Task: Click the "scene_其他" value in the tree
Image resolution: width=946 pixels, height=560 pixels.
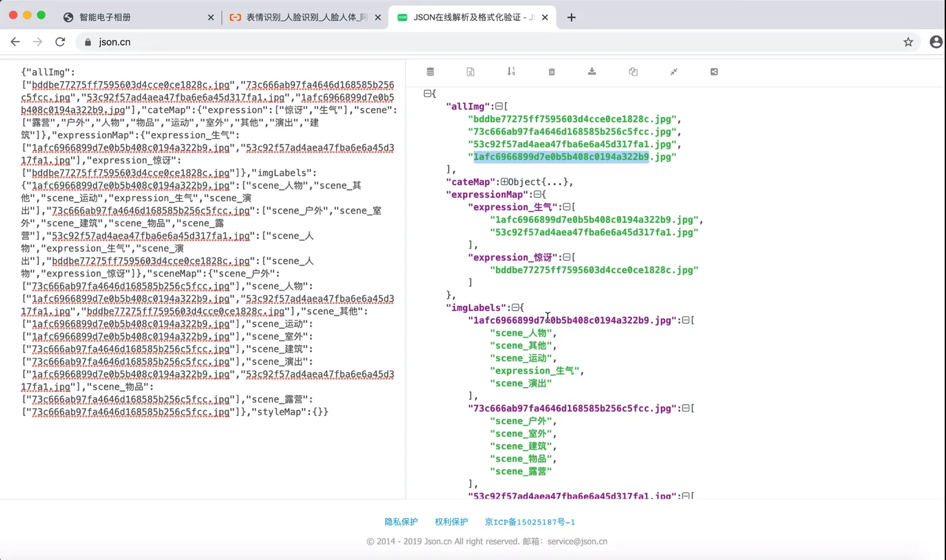Action: pos(521,346)
